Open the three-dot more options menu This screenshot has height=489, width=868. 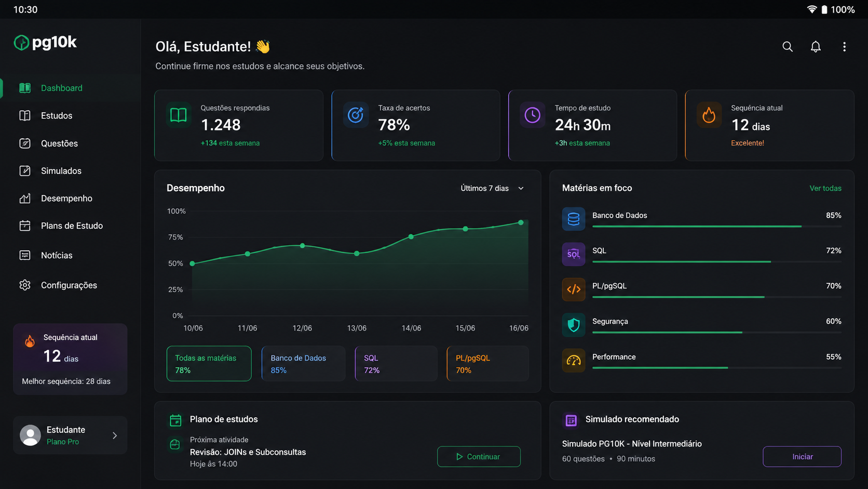tap(844, 47)
